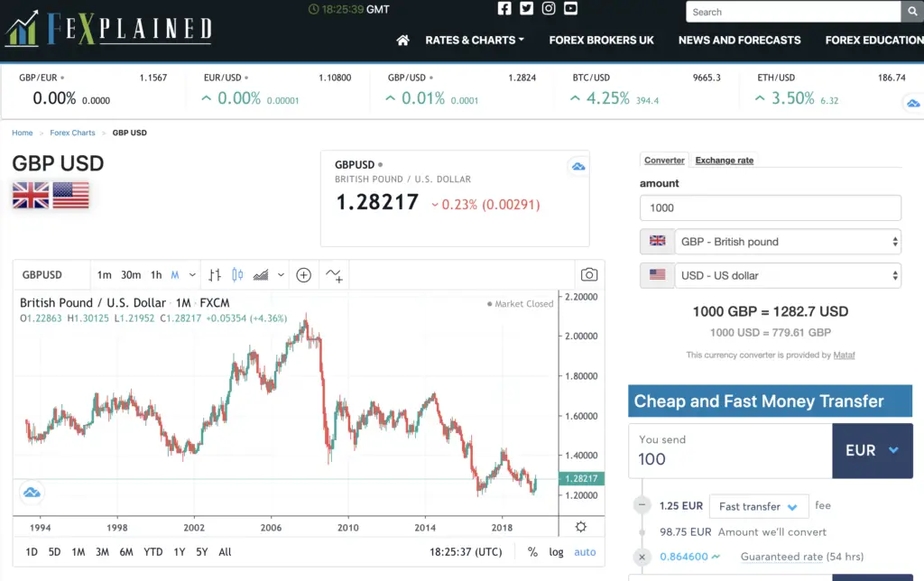
Task: Click the converter amount input field
Action: click(x=771, y=208)
